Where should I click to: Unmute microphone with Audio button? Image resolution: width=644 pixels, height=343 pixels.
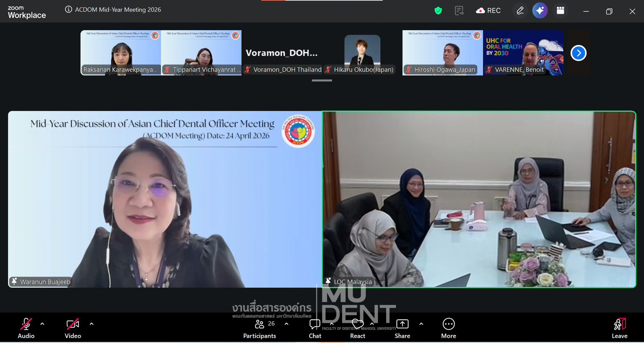click(x=26, y=328)
